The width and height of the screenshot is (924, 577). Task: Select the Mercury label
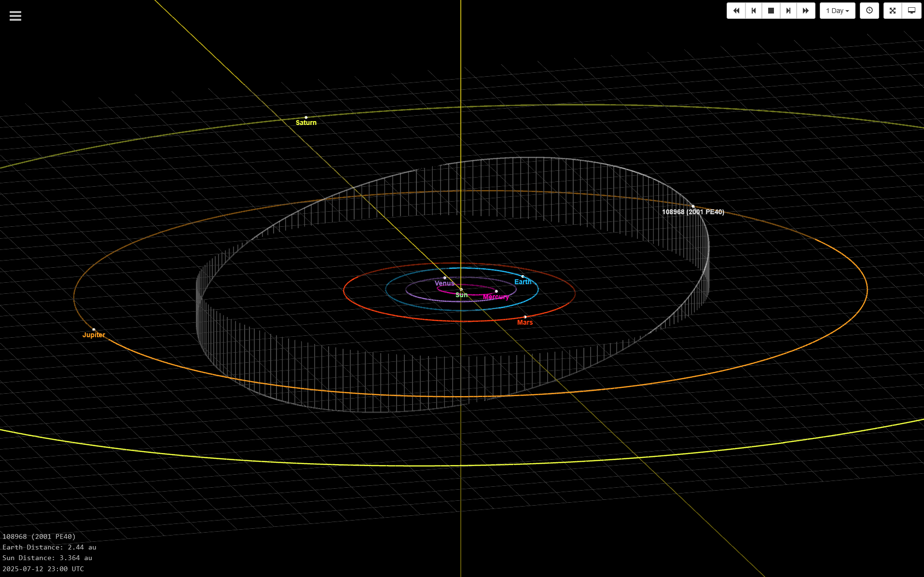496,297
